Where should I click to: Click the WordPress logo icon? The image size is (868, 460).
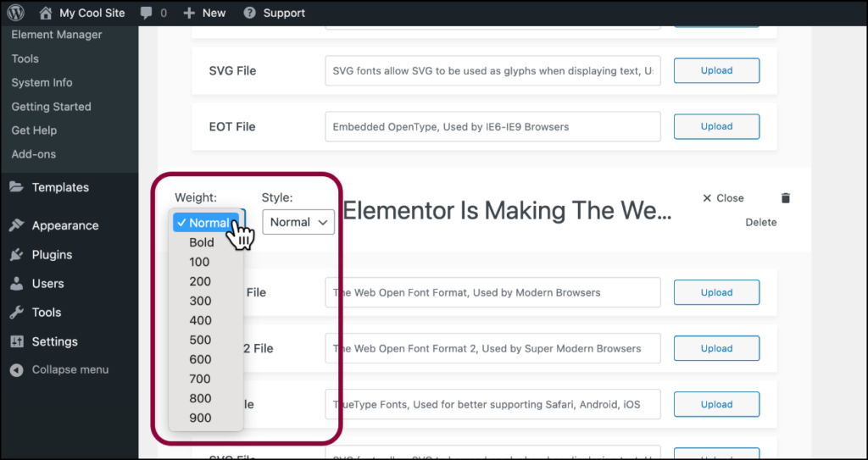tap(15, 13)
